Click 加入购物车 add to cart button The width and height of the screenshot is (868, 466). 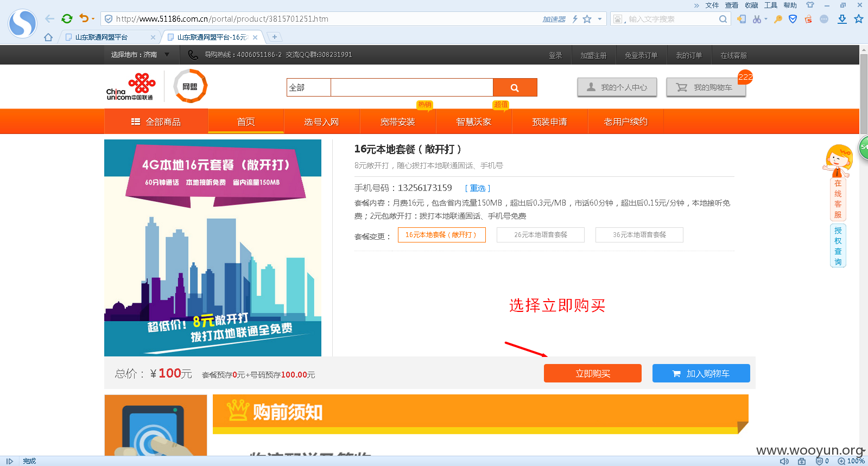coord(701,373)
